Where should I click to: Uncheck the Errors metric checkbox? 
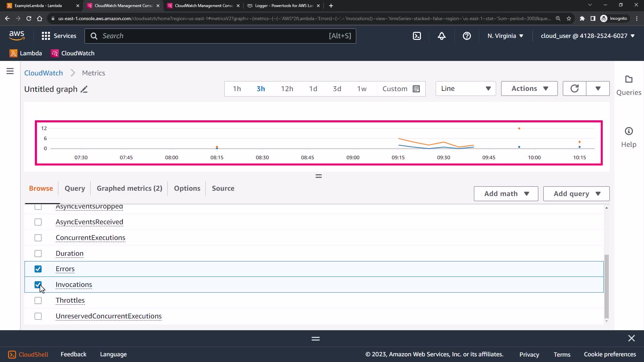pyautogui.click(x=38, y=269)
